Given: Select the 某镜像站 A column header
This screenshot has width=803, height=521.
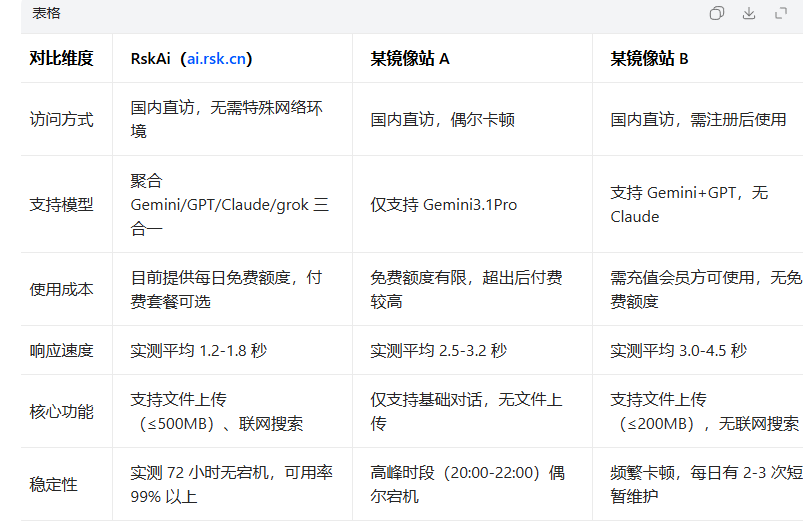Looking at the screenshot, I should [x=410, y=59].
